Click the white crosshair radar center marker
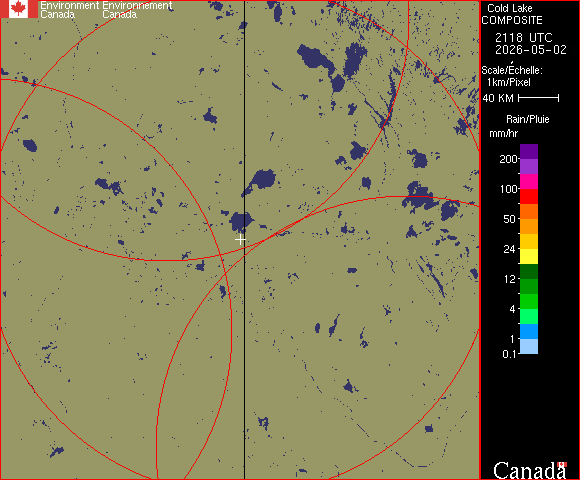The height and width of the screenshot is (480, 580). [x=240, y=240]
